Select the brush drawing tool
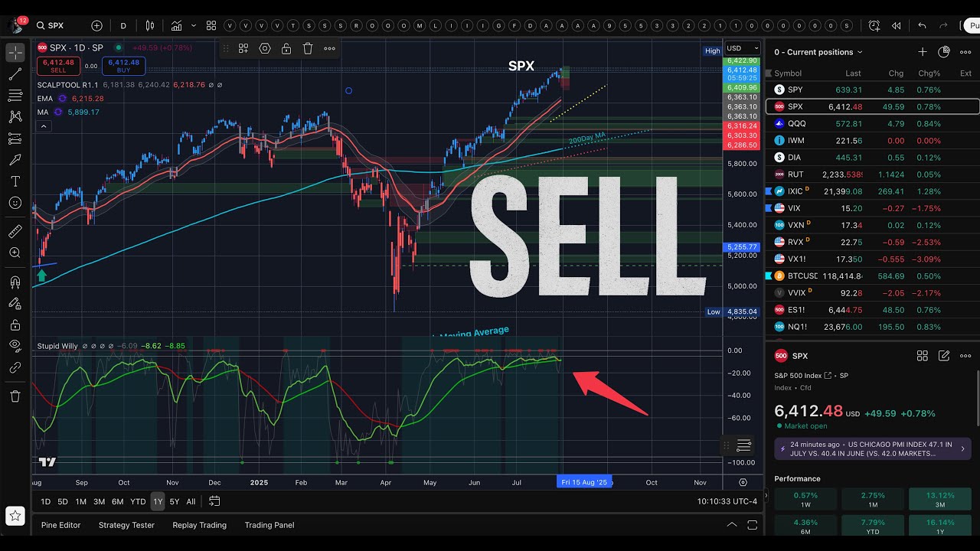This screenshot has width=980, height=551. tap(15, 160)
